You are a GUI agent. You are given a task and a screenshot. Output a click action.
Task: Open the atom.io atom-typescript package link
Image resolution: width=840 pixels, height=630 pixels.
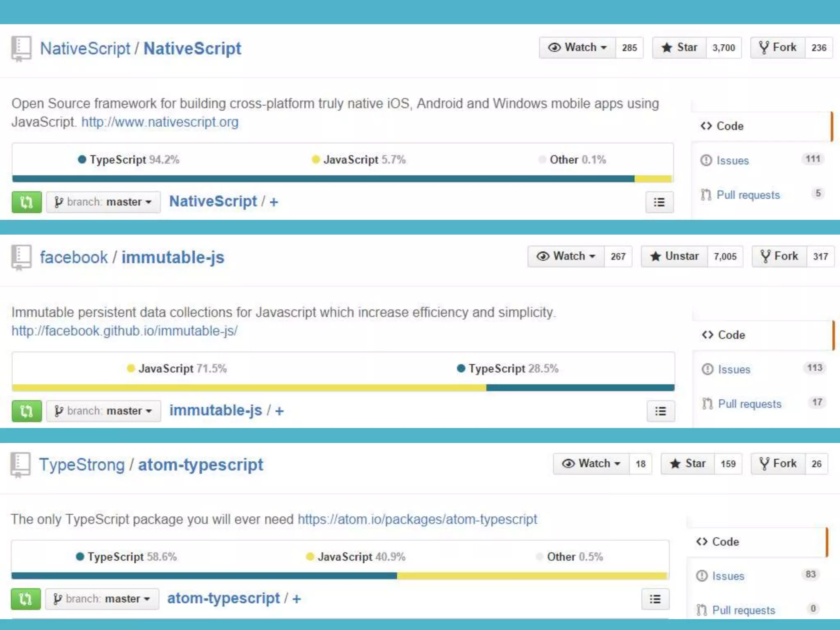tap(417, 519)
